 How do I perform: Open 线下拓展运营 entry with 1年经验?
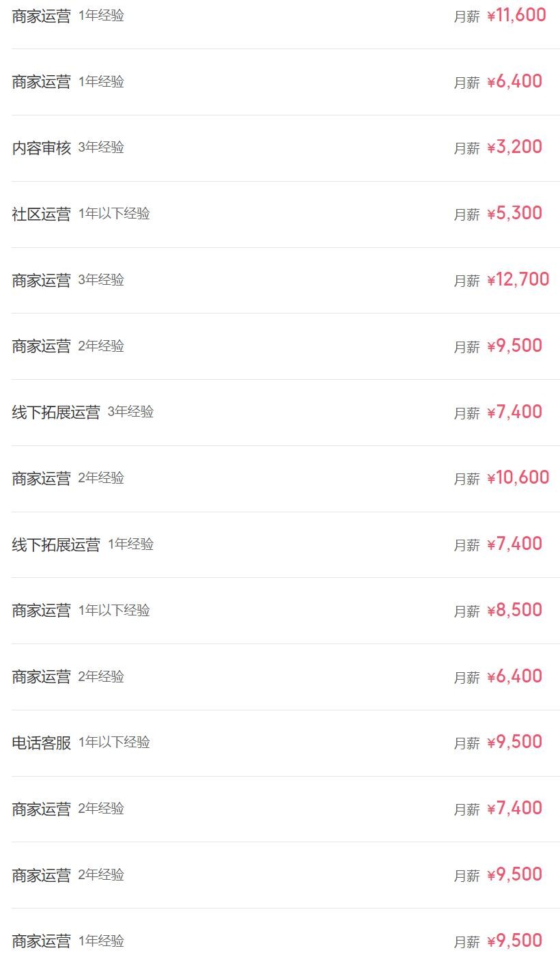pyautogui.click(x=56, y=544)
